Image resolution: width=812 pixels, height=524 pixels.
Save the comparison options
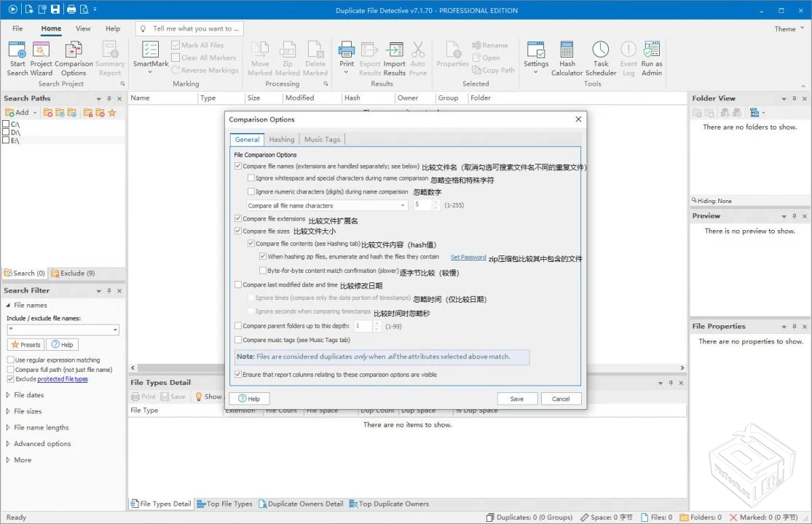[517, 398]
